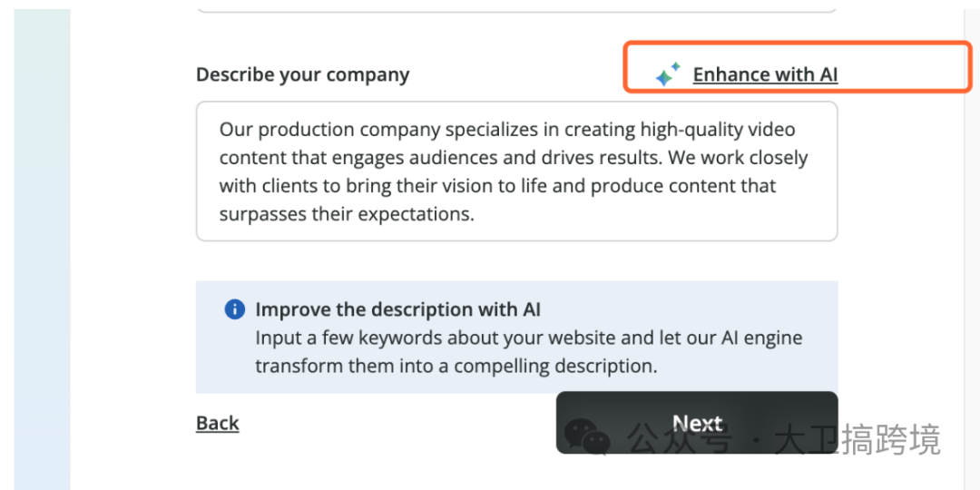Viewport: 980px width, 490px height.
Task: Click the blue info icon in the tip box
Action: tap(234, 309)
